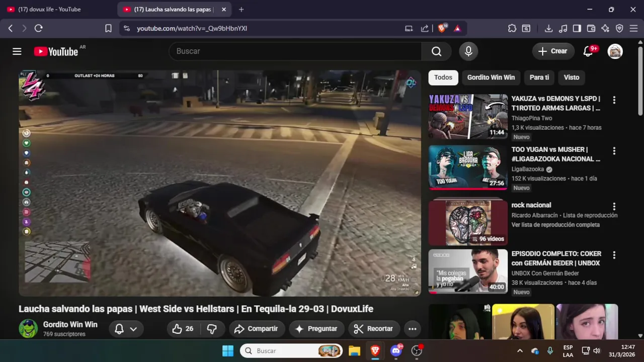Click the search magnifier button
This screenshot has width=644, height=362.
pyautogui.click(x=436, y=51)
